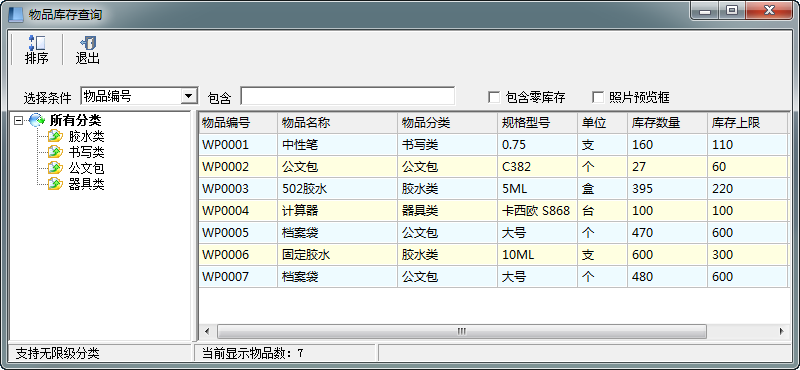This screenshot has width=800, height=370.
Task: Click the 包含 search text field
Action: pos(347,96)
